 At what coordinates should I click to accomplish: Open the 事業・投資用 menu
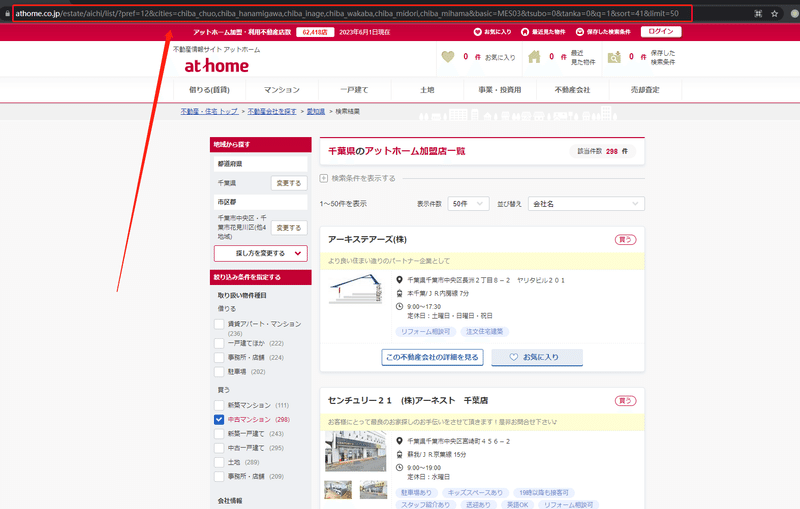coord(500,90)
